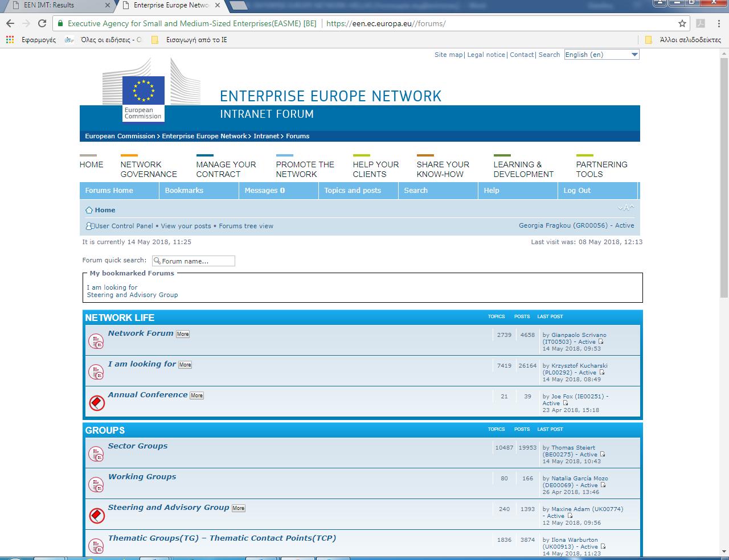Click the change font size icon
729x560 pixels.
coord(626,208)
